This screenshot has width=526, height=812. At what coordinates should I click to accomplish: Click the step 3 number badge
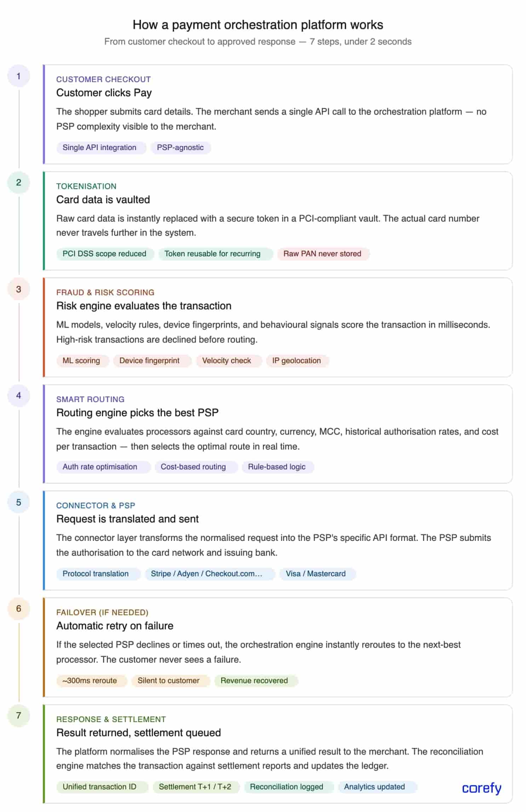[18, 289]
